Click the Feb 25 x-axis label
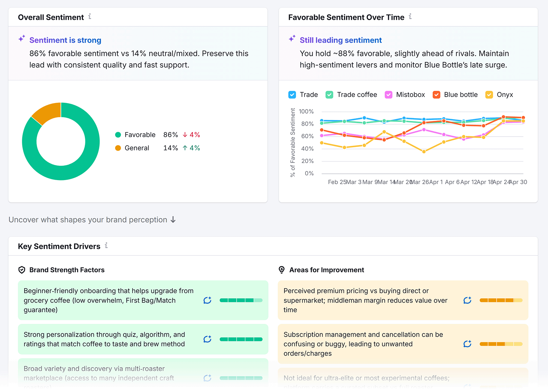 pyautogui.click(x=337, y=182)
